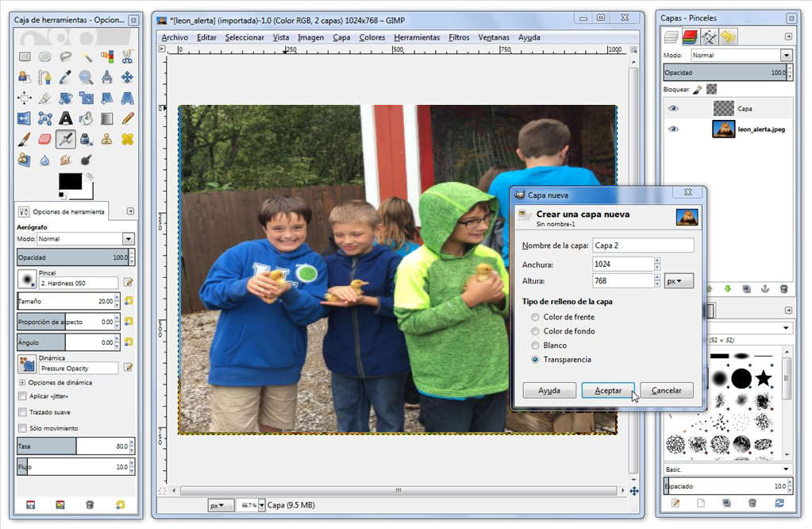
Task: Open the zoom percentage dropdown in status bar
Action: (x=261, y=505)
